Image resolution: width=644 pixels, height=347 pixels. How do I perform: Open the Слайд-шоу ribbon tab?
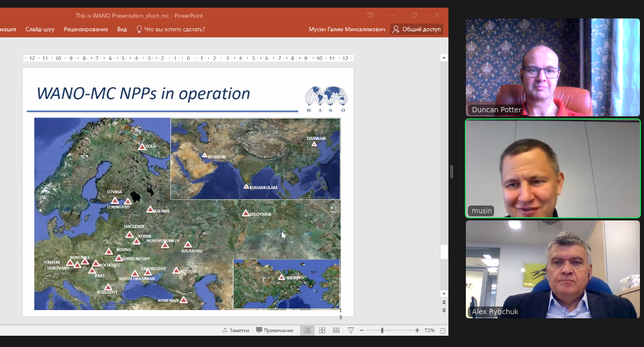coord(40,29)
